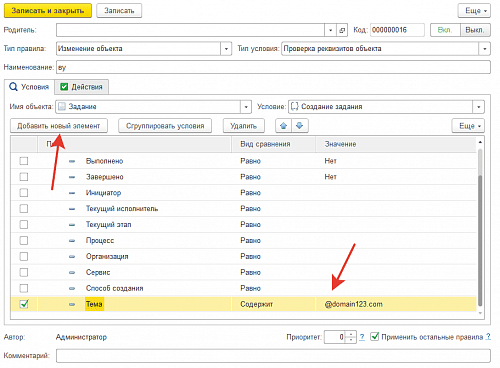Open the Родитель dropdown arrow
This screenshot has width=500, height=368.
tap(330, 30)
